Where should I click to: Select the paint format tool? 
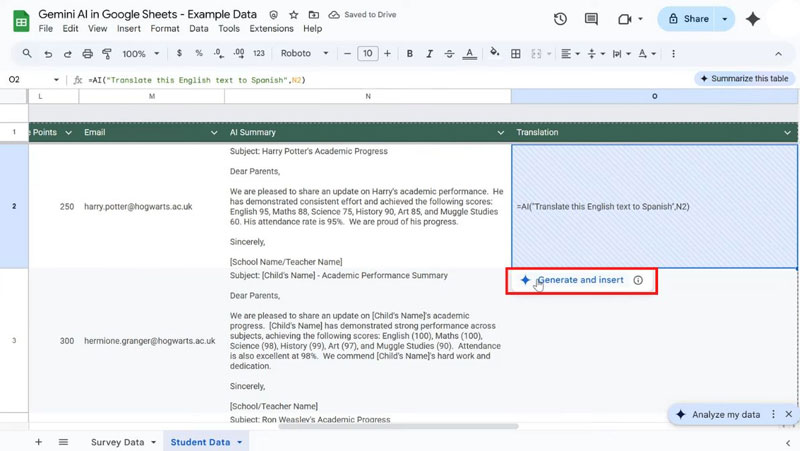pos(107,53)
